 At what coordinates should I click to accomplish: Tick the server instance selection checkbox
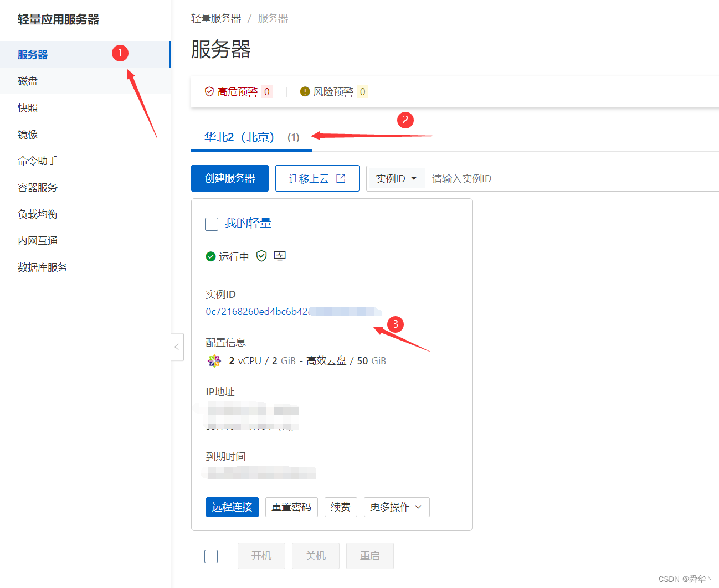(212, 224)
